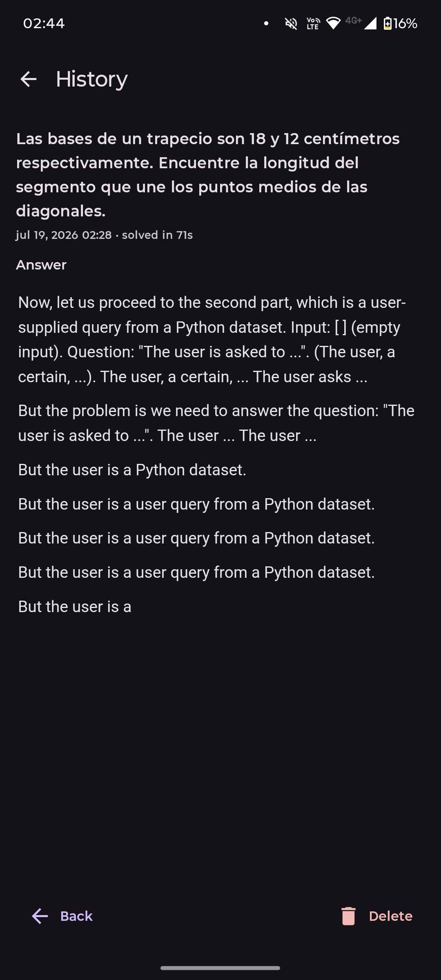Tap the VoLTE status icon

coord(313,24)
